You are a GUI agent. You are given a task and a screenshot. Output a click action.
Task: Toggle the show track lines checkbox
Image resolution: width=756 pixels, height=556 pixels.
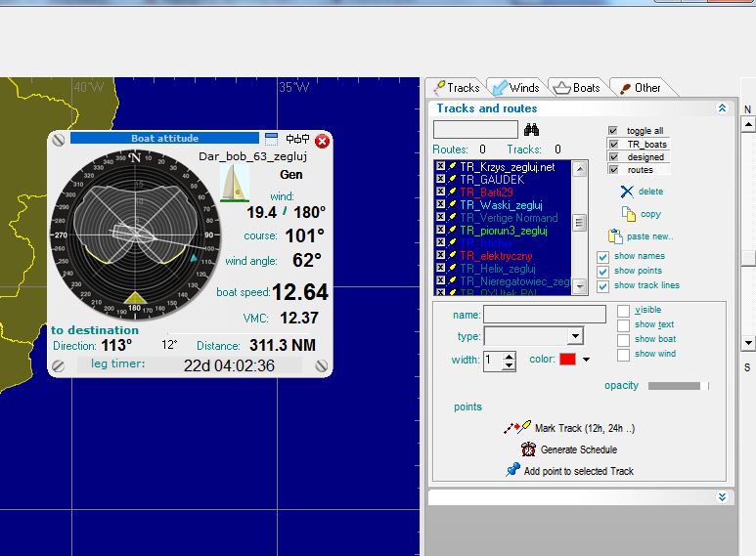603,285
